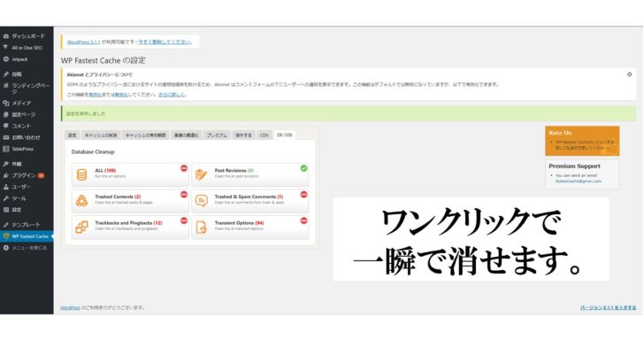
Task: Open the Rate Us review link
Action: point(585,144)
